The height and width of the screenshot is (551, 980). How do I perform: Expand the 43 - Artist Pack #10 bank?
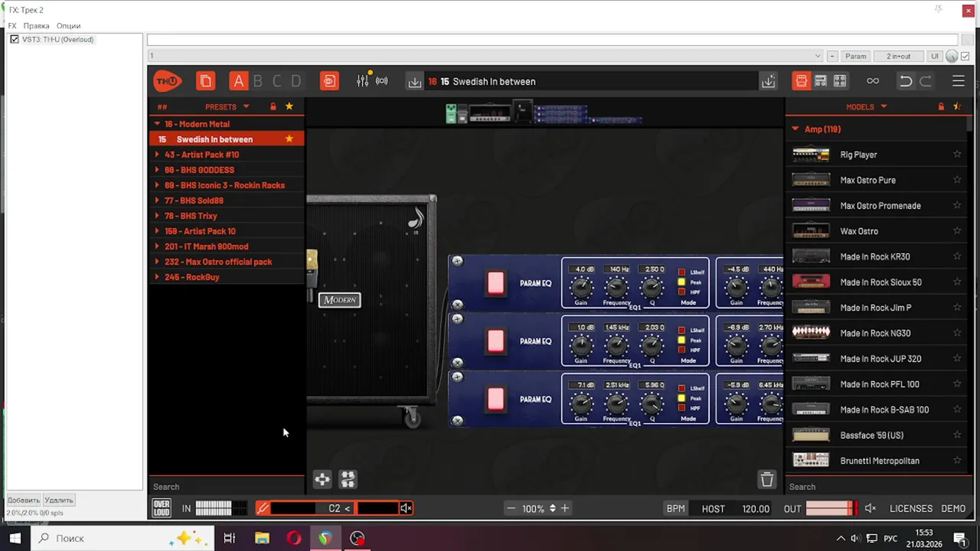[x=158, y=155]
